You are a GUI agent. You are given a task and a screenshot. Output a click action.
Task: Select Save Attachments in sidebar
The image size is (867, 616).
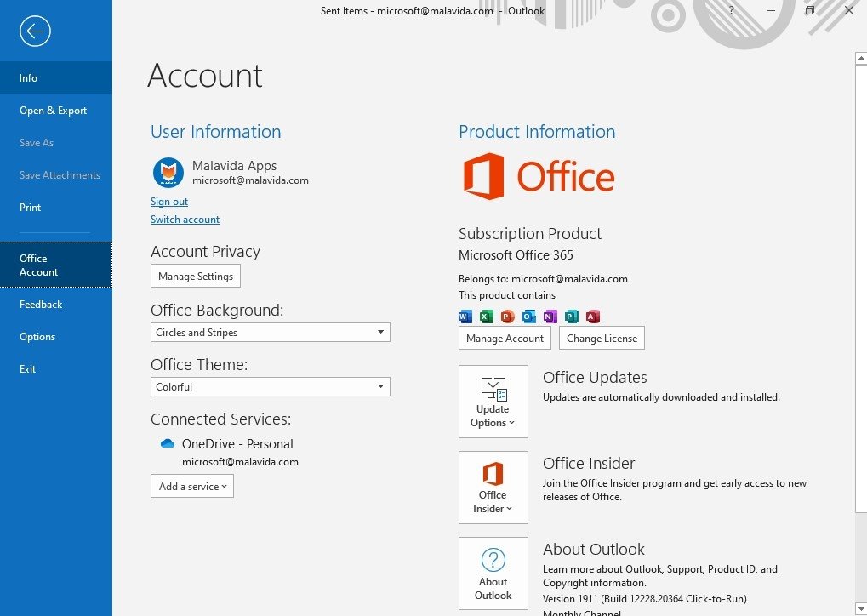56,174
